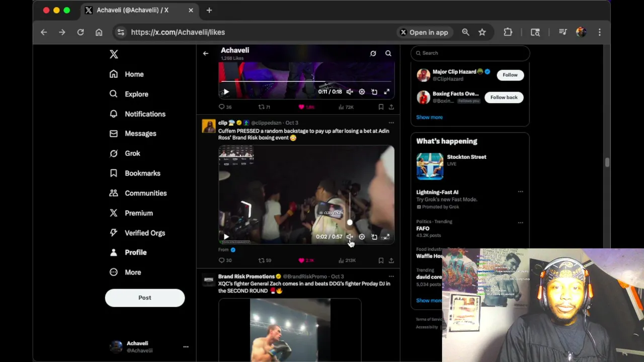View analytics of 213K views post
Viewport: 644px width, 362px height.
(347, 260)
